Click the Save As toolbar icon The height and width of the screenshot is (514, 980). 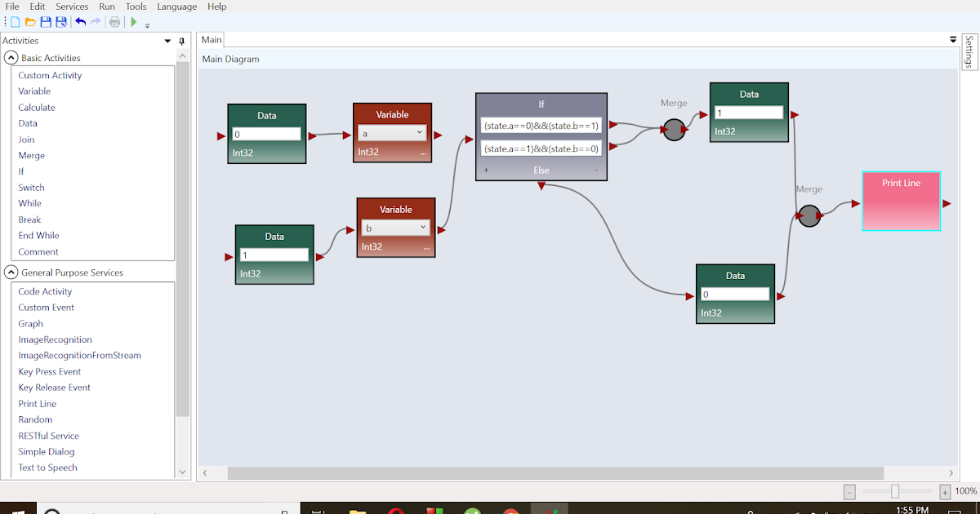pos(61,22)
